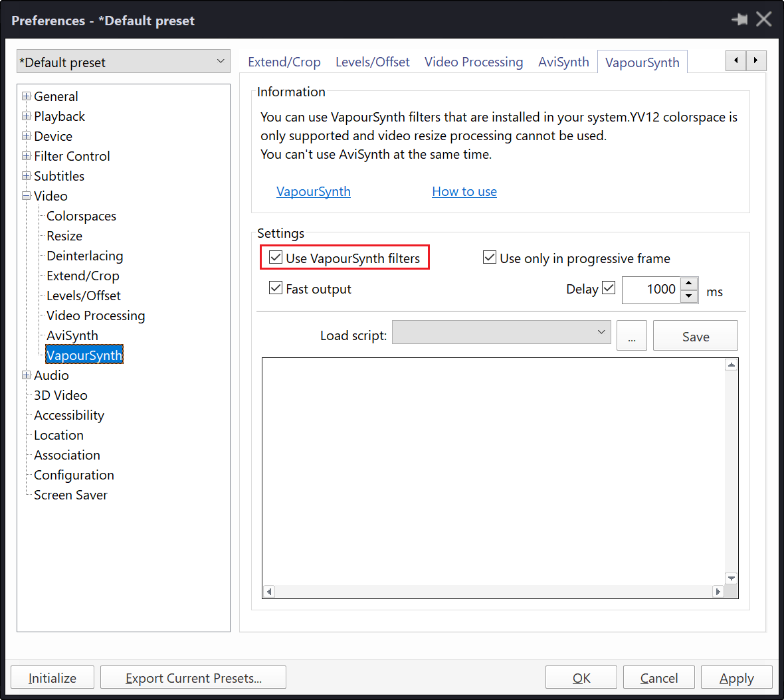
Task: Expand the Device tree node
Action: point(27,136)
